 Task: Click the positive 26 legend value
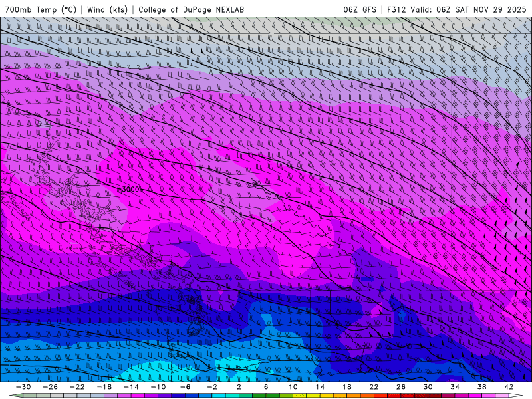401,387
